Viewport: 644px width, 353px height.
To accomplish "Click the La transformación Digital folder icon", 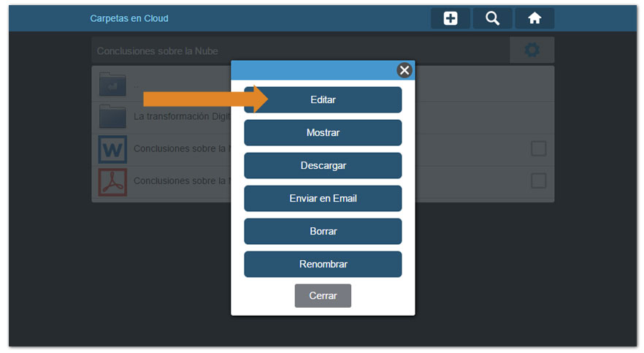I will click(112, 116).
